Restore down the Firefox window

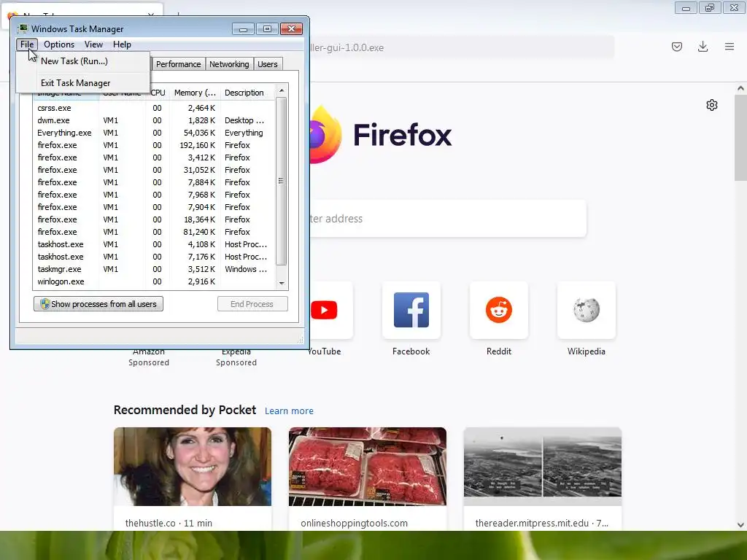click(710, 7)
